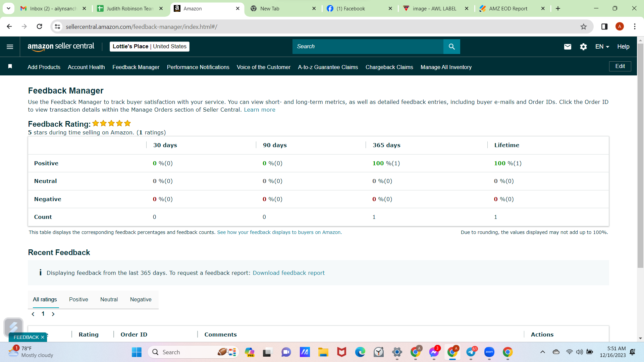Bookmark this page with the star icon

(584, 27)
